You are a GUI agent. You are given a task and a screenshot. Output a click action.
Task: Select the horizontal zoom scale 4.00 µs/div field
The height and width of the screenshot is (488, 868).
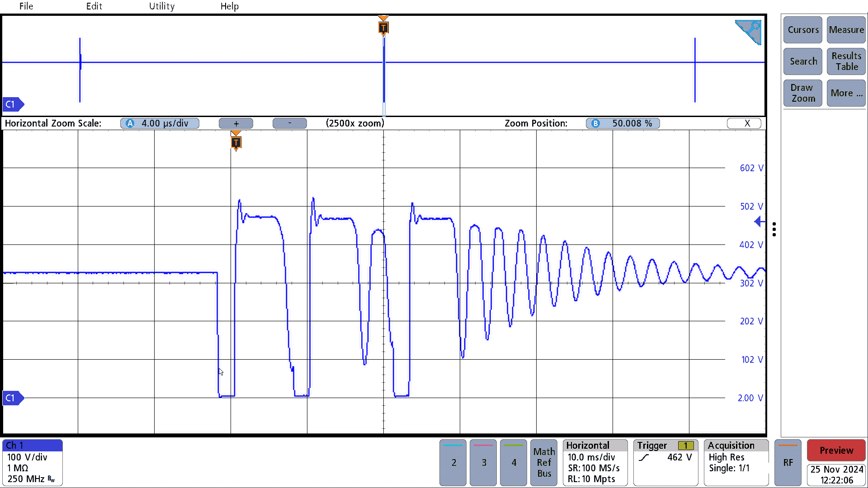(x=160, y=123)
